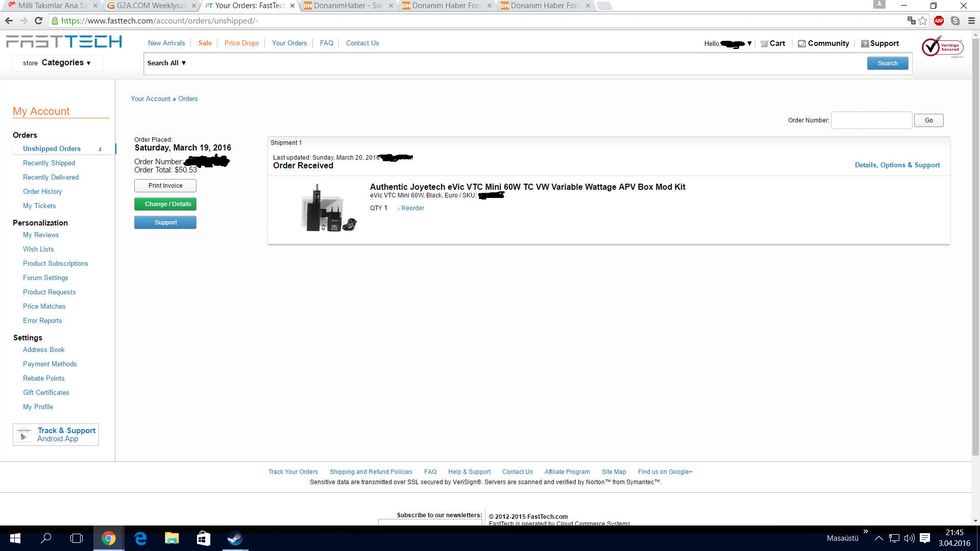Click the Track & Support Android App badge
980x551 pixels.
pyautogui.click(x=56, y=435)
